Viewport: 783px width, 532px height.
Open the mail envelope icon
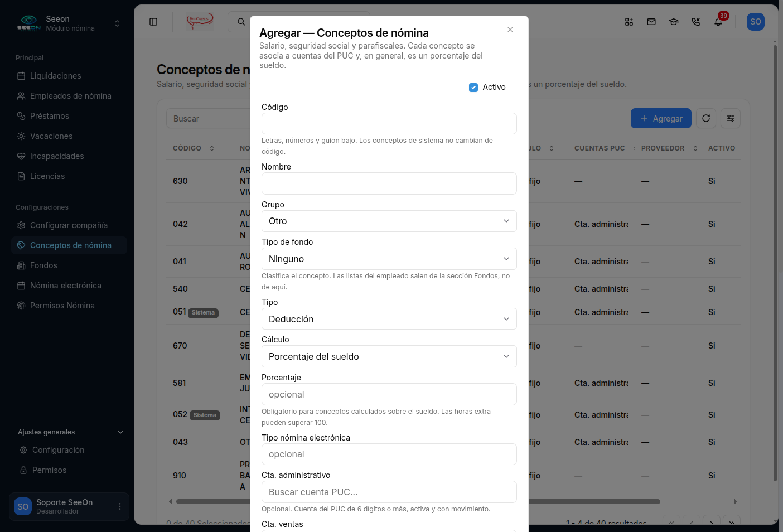point(651,22)
